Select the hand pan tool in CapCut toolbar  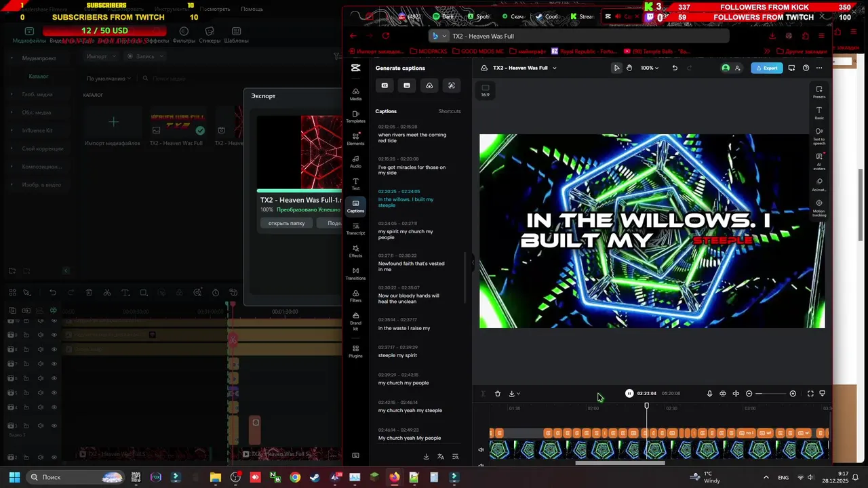point(629,68)
